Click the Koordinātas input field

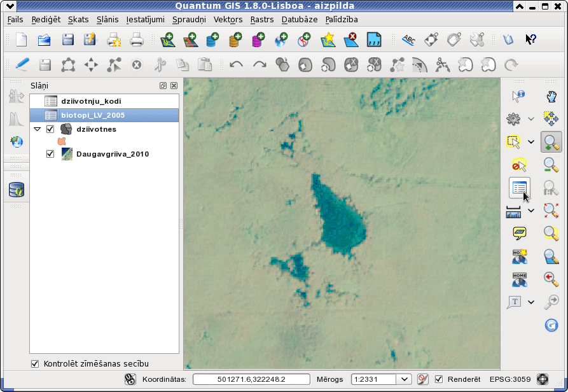[251, 379]
